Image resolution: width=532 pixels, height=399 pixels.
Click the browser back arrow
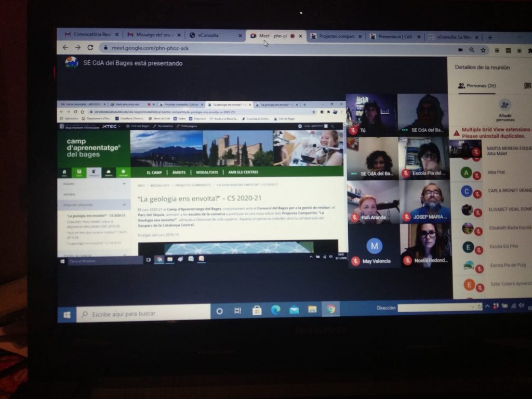65,47
